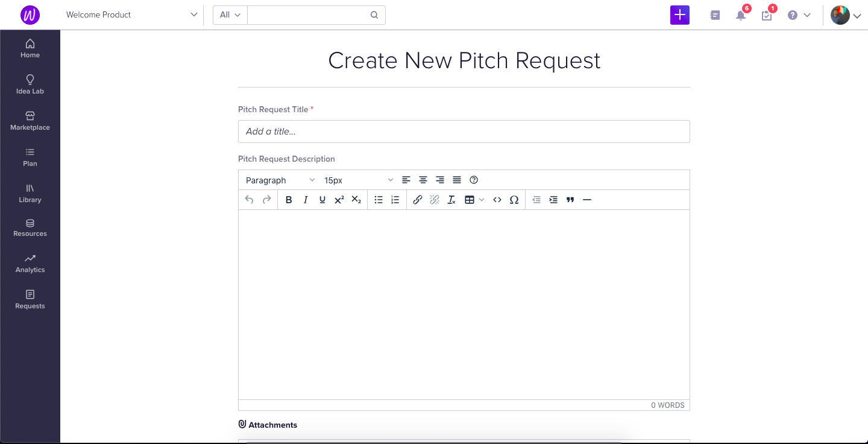This screenshot has width=868, height=444.
Task: Open the source code view
Action: pyautogui.click(x=497, y=200)
